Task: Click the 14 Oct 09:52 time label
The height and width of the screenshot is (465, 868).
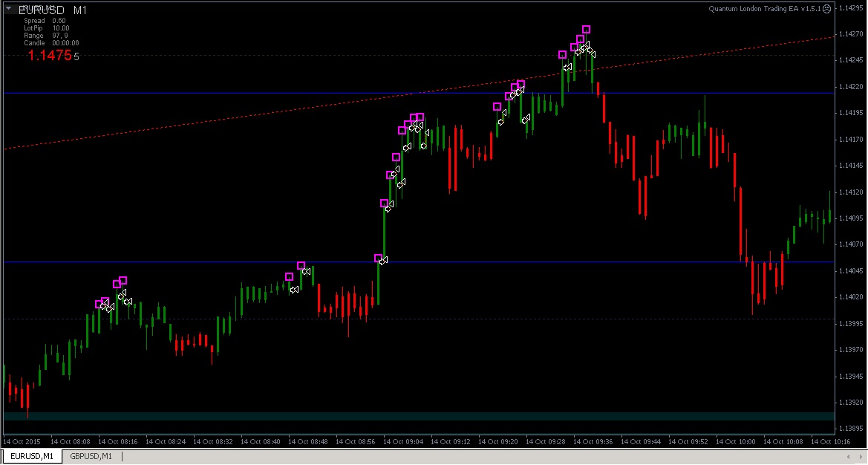Action: 688,442
